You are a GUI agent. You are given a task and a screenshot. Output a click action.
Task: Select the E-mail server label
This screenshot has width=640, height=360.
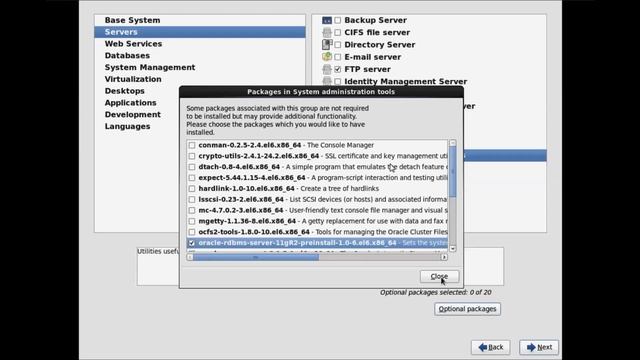tap(372, 57)
